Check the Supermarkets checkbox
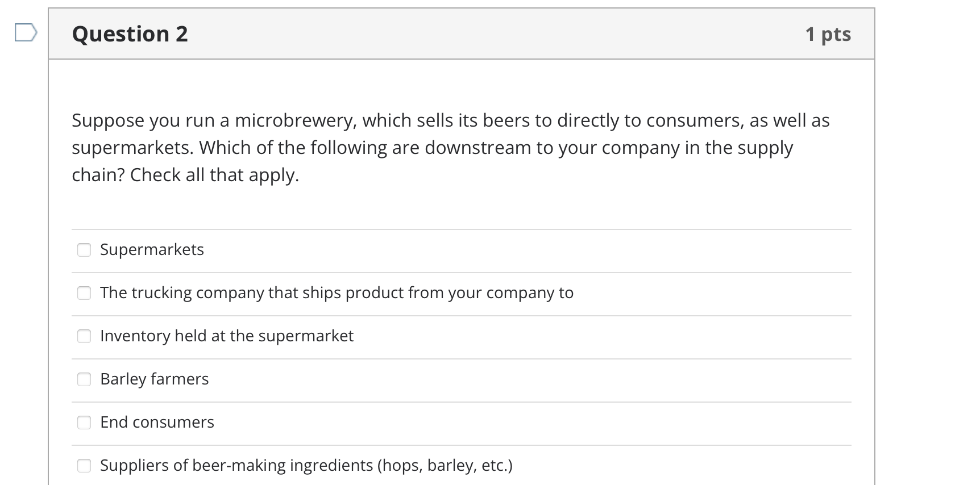The height and width of the screenshot is (485, 980). pos(84,249)
